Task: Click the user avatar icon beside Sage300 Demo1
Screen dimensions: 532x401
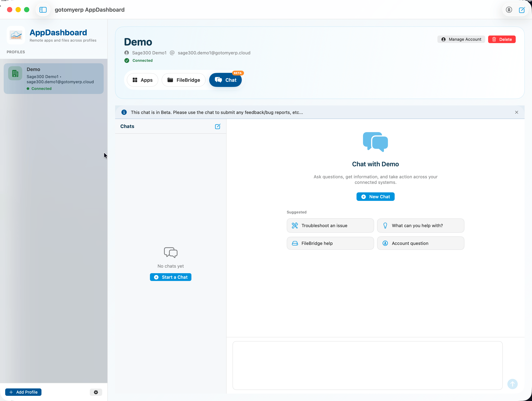Action: 126,53
